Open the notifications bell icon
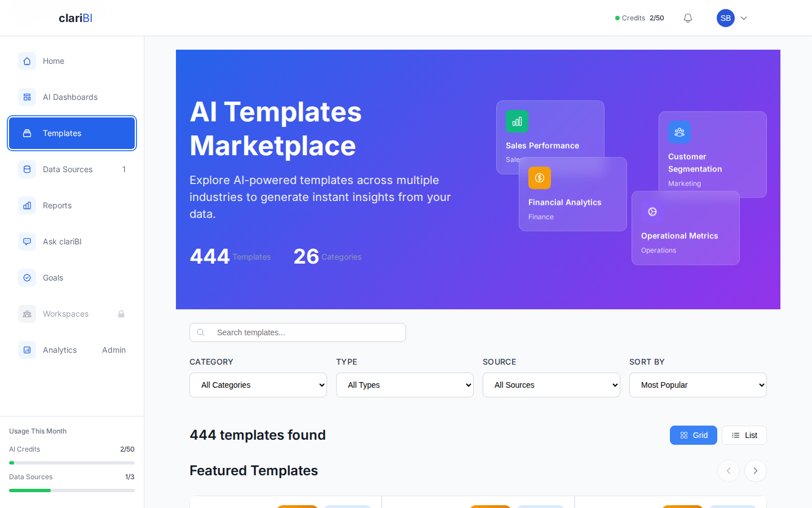Screen dimensions: 812x508 click(687, 17)
